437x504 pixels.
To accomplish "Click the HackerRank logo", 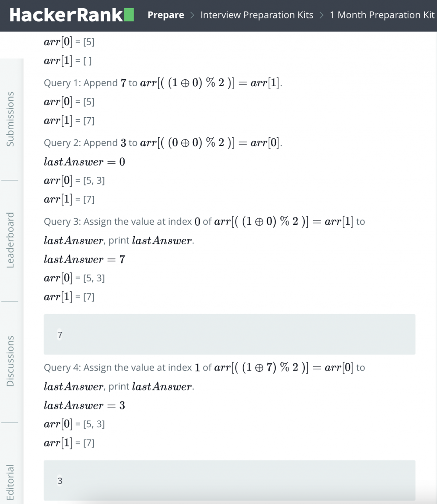I will (72, 15).
